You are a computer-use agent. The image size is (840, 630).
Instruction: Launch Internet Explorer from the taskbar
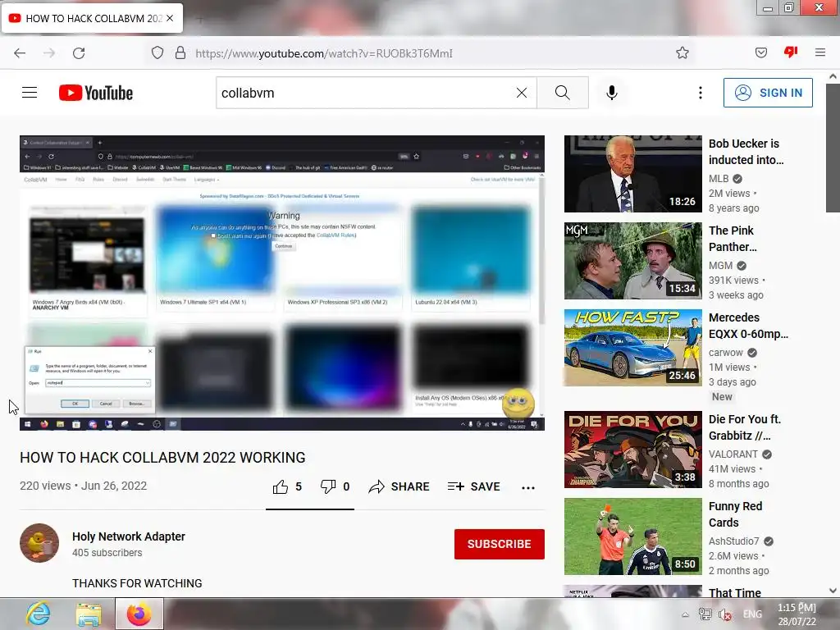pyautogui.click(x=39, y=614)
